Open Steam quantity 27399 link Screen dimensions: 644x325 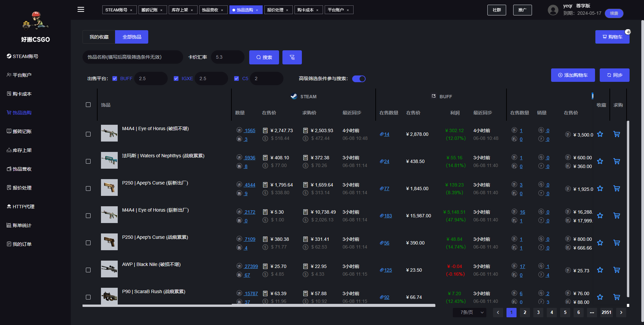click(251, 266)
